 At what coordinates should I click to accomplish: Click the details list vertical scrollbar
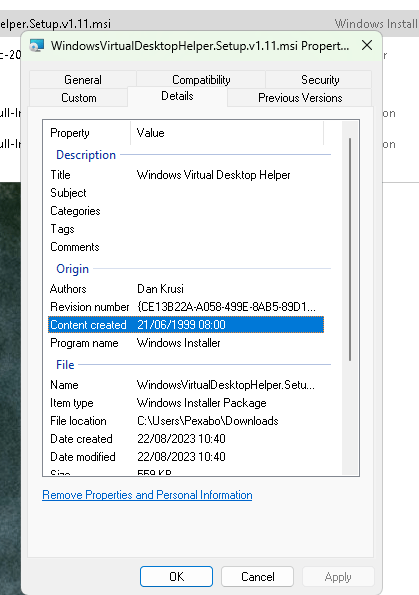(x=350, y=249)
